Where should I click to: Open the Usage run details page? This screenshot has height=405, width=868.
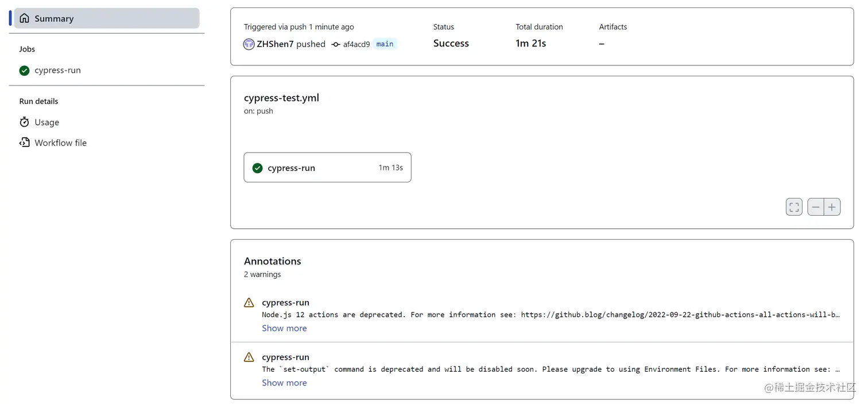point(46,122)
